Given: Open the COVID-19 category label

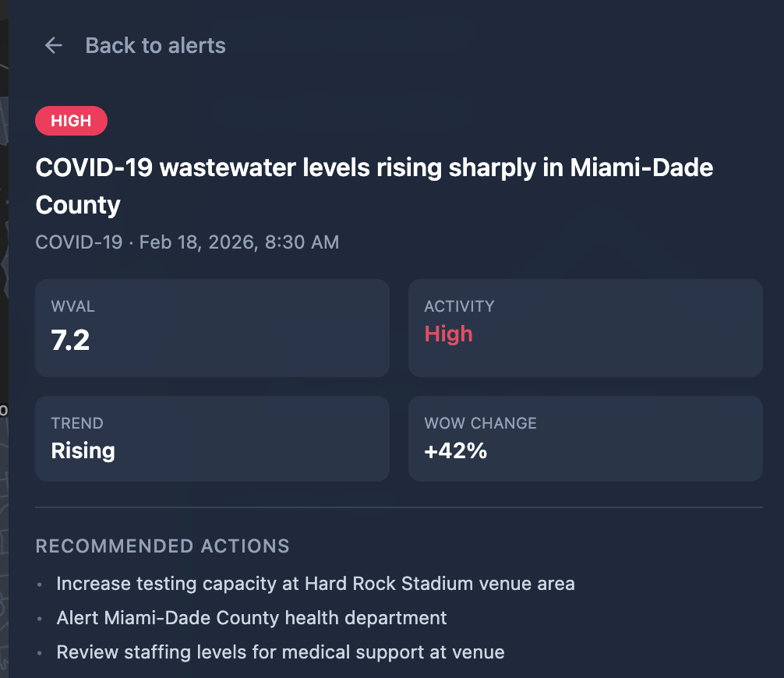Looking at the screenshot, I should [x=79, y=242].
